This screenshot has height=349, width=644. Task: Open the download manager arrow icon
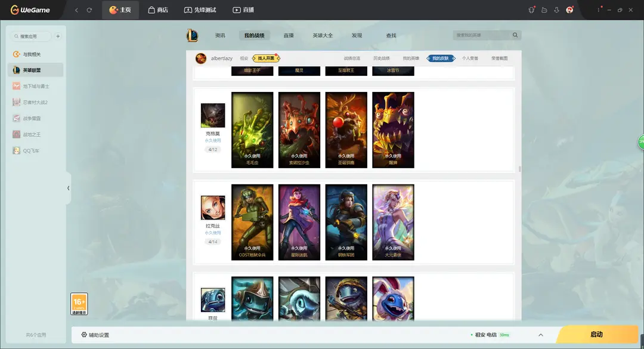(556, 10)
